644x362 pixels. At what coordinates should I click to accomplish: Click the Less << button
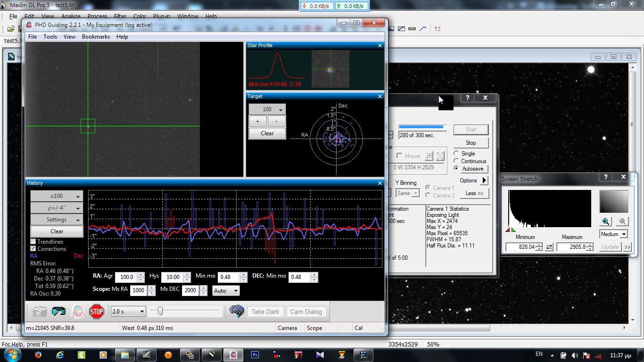(x=474, y=193)
